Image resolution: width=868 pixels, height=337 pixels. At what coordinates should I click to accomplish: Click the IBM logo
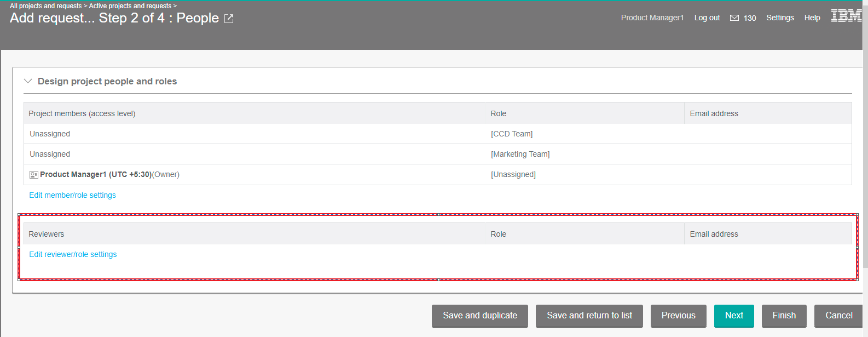coord(846,16)
